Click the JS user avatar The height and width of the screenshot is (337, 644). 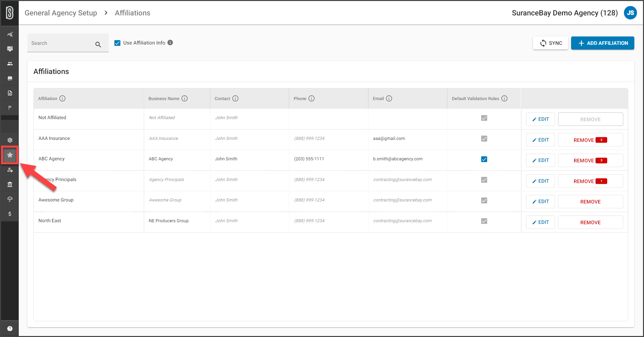point(630,13)
